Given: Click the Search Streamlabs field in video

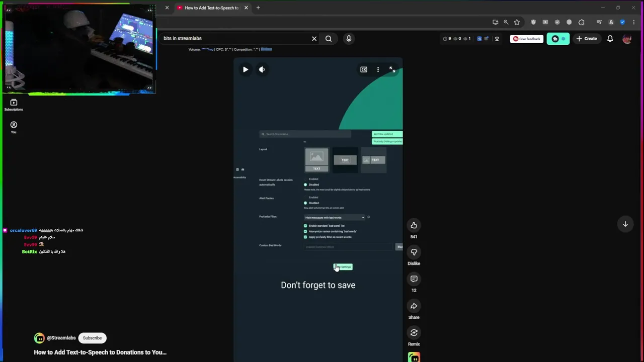Looking at the screenshot, I should (305, 134).
